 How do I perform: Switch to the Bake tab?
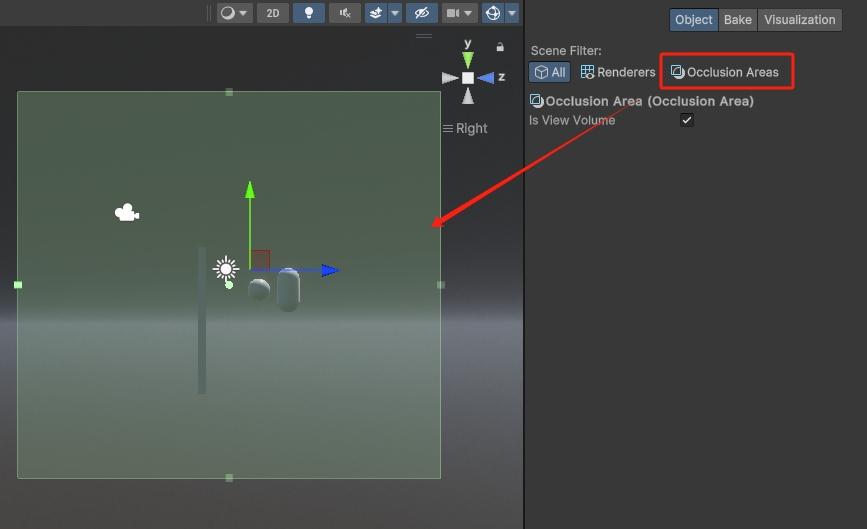[738, 20]
